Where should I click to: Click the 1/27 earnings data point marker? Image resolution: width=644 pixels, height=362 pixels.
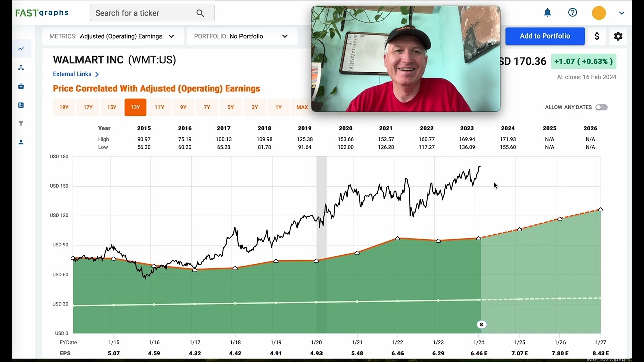[600, 209]
